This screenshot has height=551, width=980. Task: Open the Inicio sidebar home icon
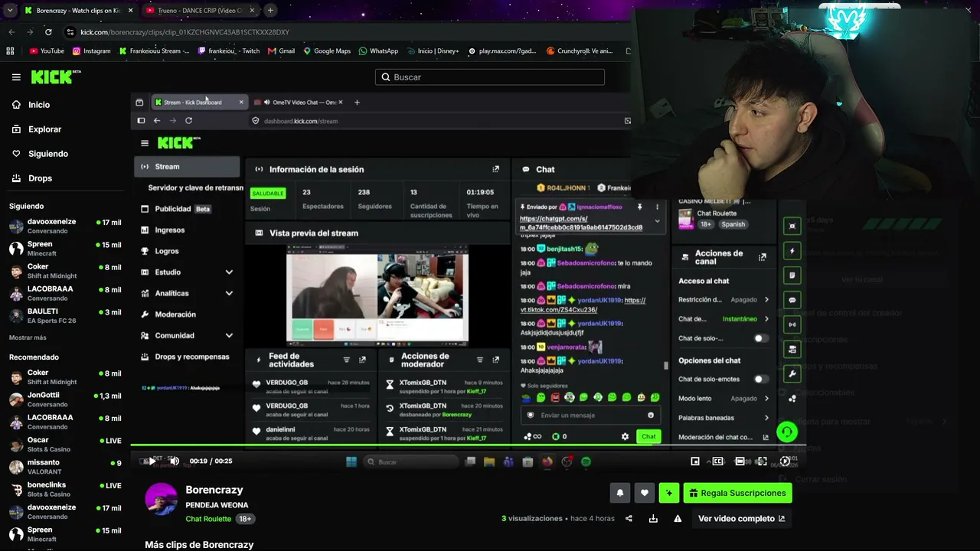click(x=16, y=105)
